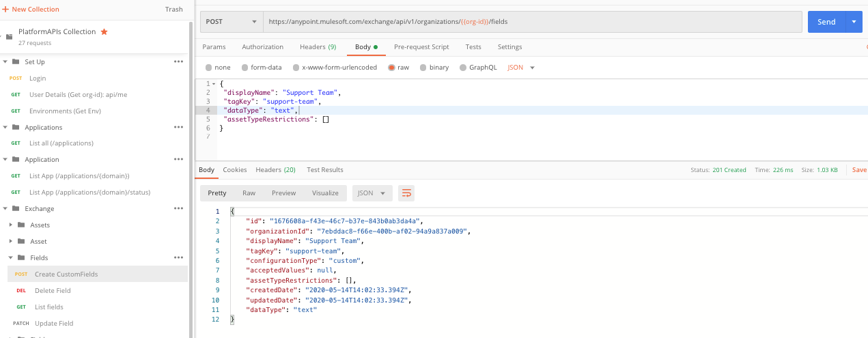Open the Set Up folder's three-dot menu
Viewport: 868px width, 338px height.
click(178, 61)
